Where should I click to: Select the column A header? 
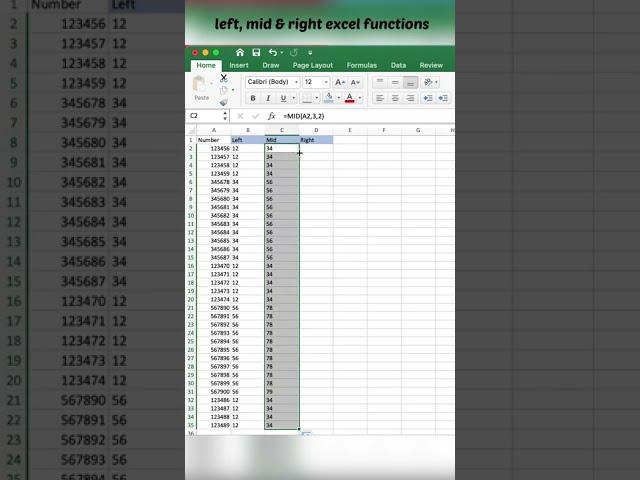214,130
